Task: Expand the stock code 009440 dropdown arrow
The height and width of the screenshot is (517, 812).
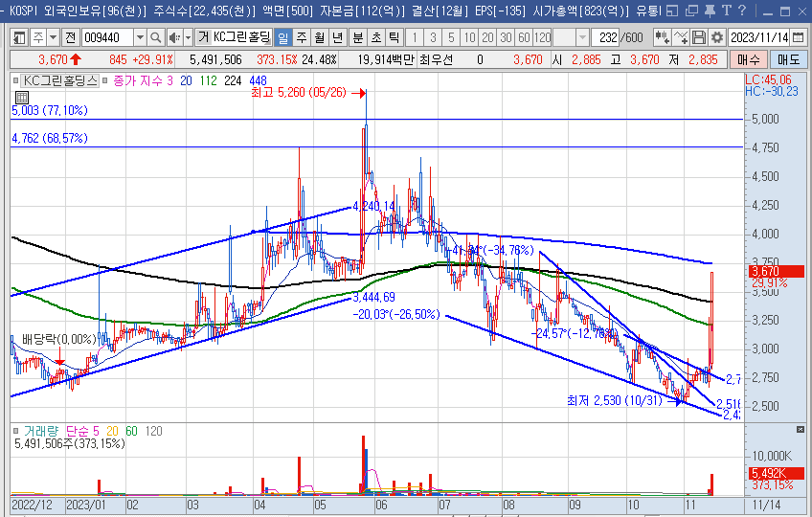Action: [x=140, y=37]
